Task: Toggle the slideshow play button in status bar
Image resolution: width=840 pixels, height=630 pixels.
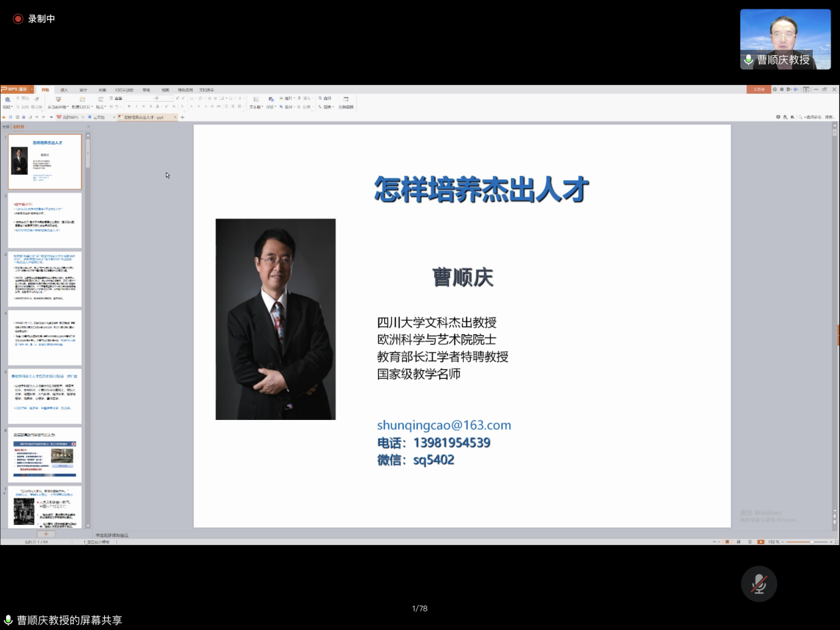Action: [x=761, y=542]
